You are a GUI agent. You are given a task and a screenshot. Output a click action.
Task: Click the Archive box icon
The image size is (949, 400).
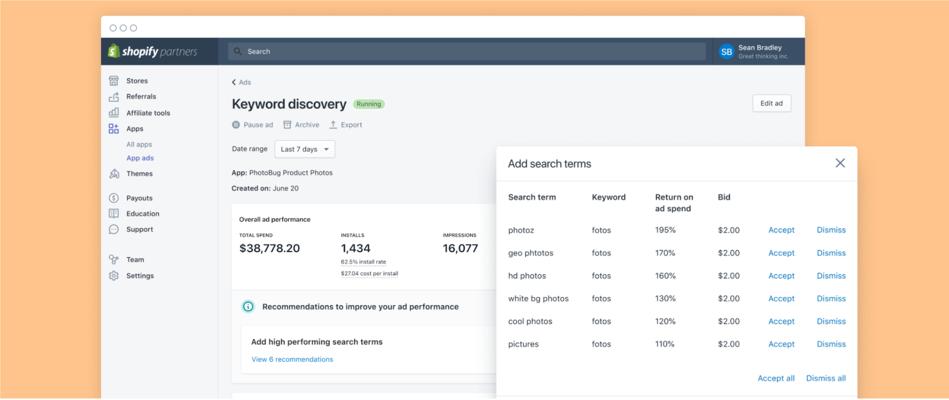[287, 125]
